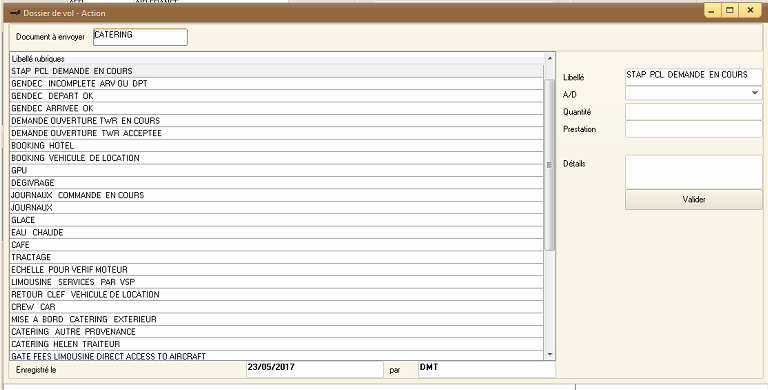Viewport: 768px width, 390px height.
Task: Click the list scrollbar up arrow
Action: pos(550,58)
